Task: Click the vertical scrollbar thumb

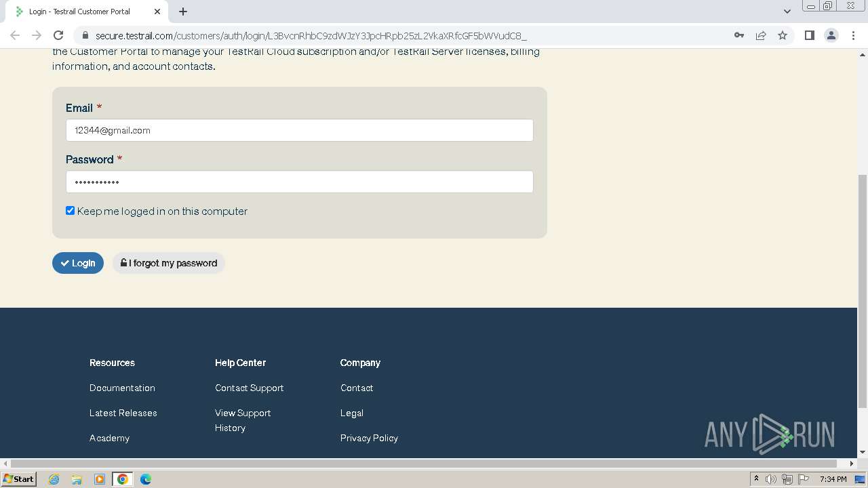Action: point(863,290)
